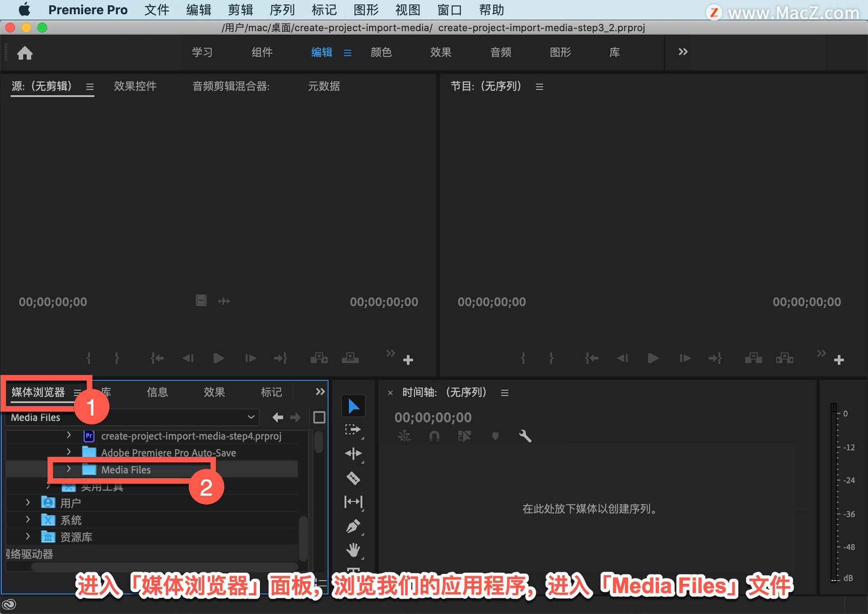The height and width of the screenshot is (614, 868).
Task: Play clip in source monitor
Action: (219, 358)
